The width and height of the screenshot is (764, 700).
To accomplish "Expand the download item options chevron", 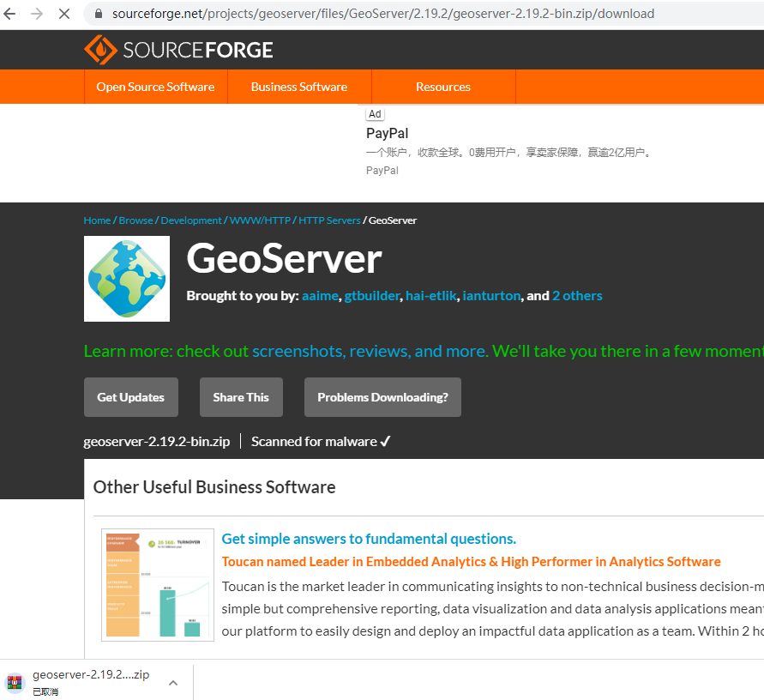I will (x=172, y=681).
